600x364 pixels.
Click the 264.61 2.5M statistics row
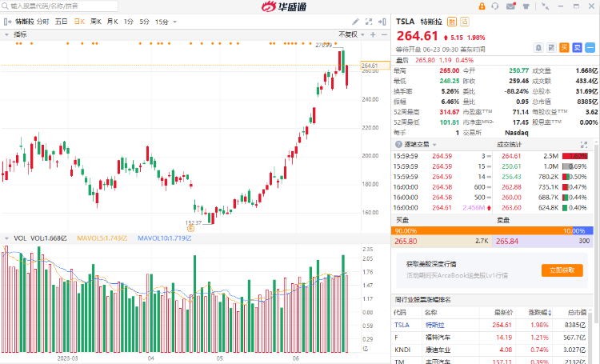point(545,156)
